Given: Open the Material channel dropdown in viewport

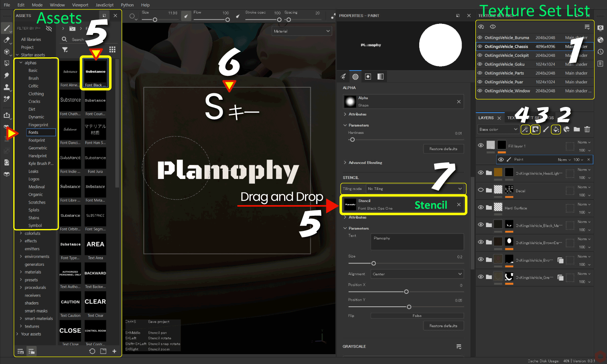Looking at the screenshot, I should point(302,31).
